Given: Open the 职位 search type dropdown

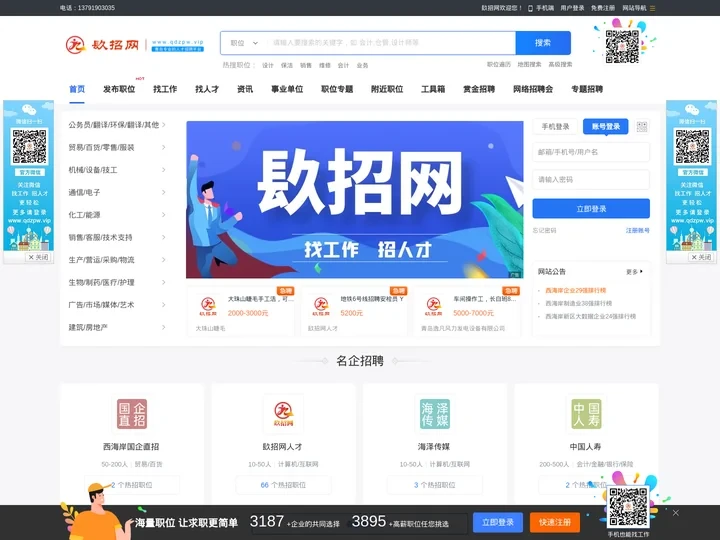Looking at the screenshot, I should pos(244,43).
